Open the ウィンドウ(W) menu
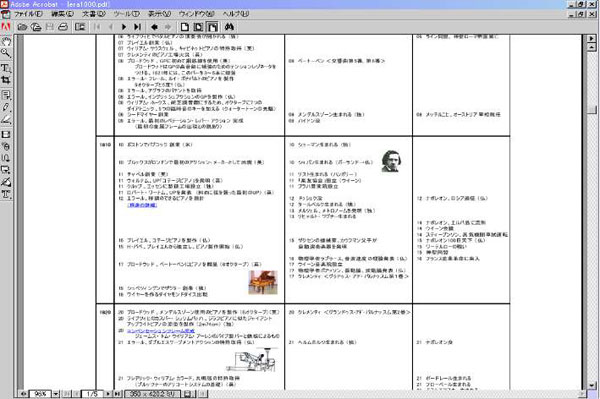The image size is (600, 399). (196, 14)
